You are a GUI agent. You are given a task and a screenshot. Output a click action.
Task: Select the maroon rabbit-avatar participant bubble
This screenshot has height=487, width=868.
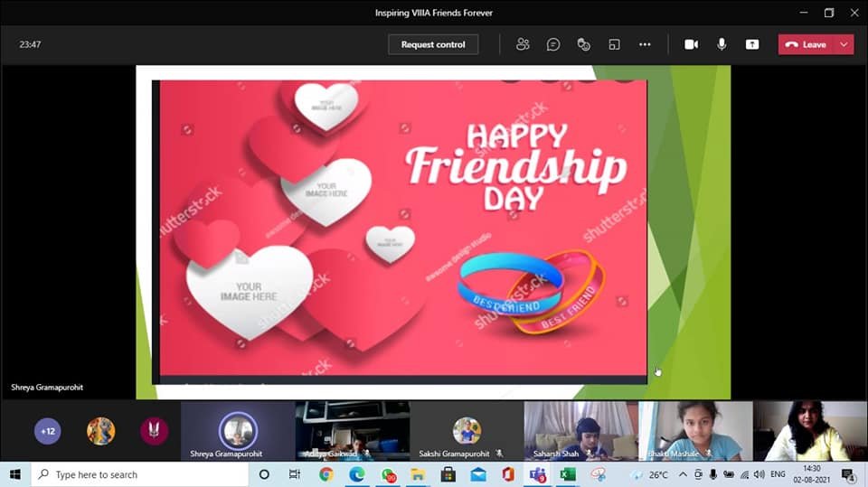(x=154, y=431)
